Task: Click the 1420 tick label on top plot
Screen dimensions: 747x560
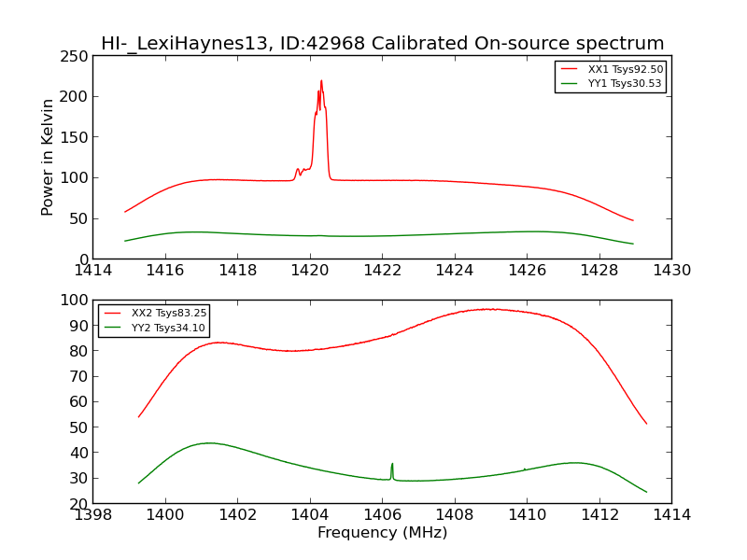Action: [310, 271]
